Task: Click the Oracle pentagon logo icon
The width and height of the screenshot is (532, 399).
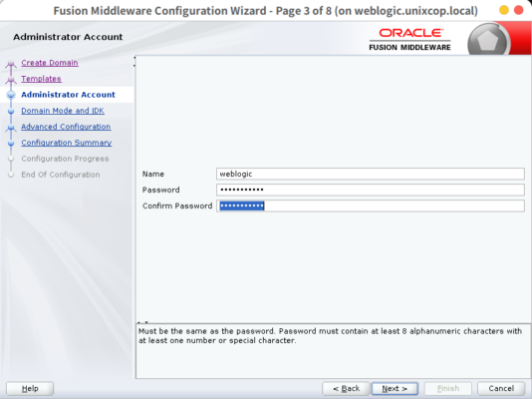Action: click(x=488, y=41)
